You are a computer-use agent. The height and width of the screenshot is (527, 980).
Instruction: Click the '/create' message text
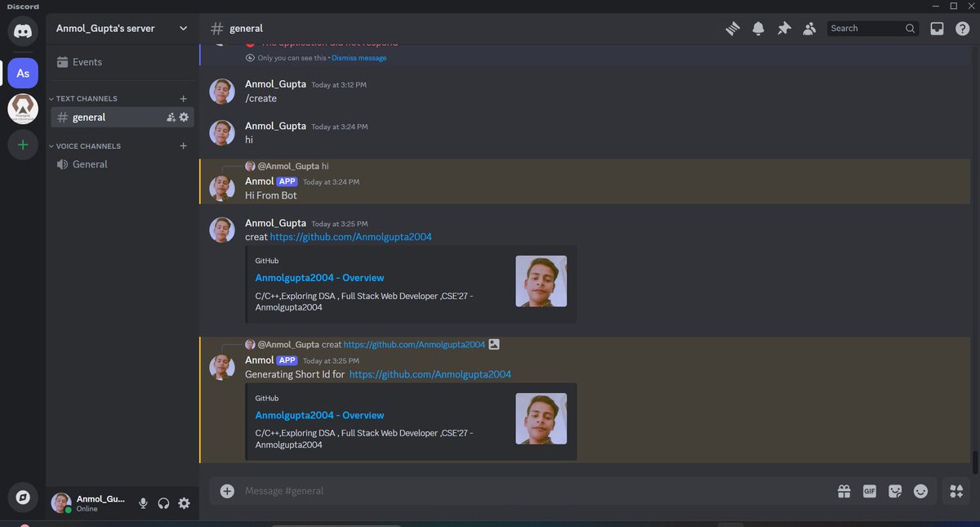(x=261, y=99)
